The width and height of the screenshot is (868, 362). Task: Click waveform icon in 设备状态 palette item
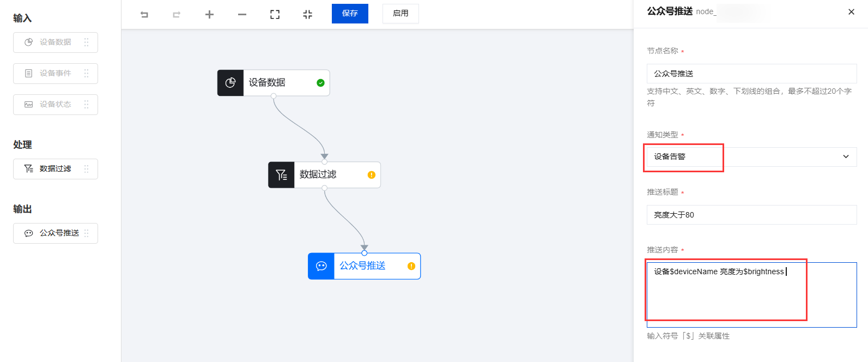pos(29,104)
